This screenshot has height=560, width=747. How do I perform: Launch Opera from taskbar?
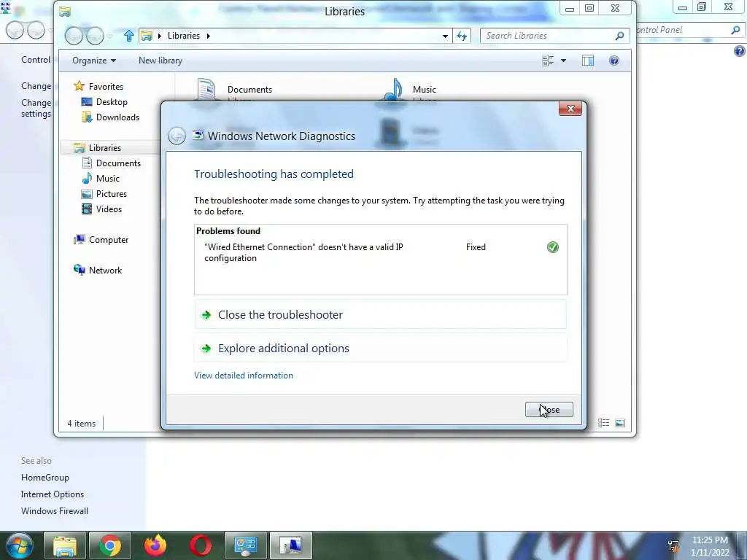(x=201, y=545)
